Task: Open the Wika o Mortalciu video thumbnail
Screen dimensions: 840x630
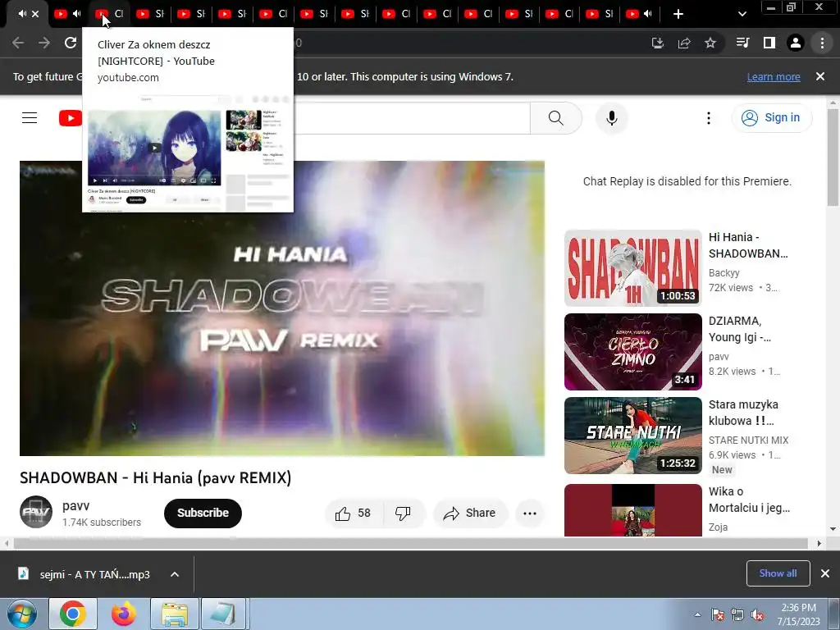Action: 632,510
